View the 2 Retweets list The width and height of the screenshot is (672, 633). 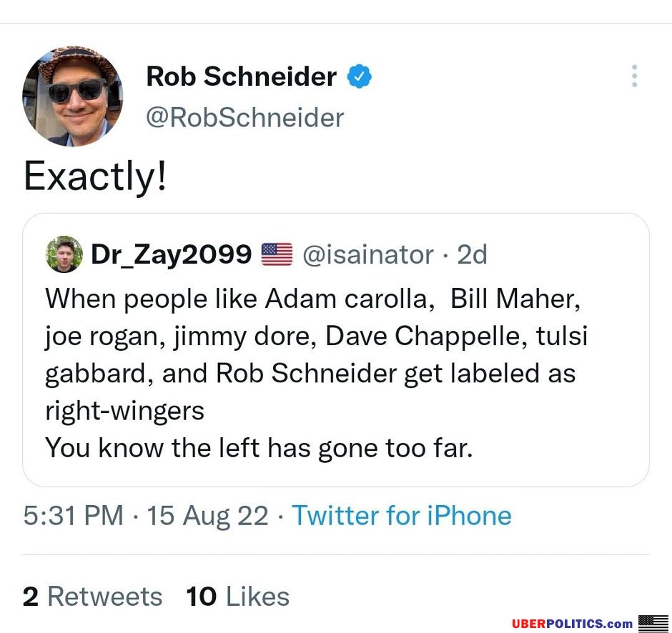pyautogui.click(x=92, y=596)
